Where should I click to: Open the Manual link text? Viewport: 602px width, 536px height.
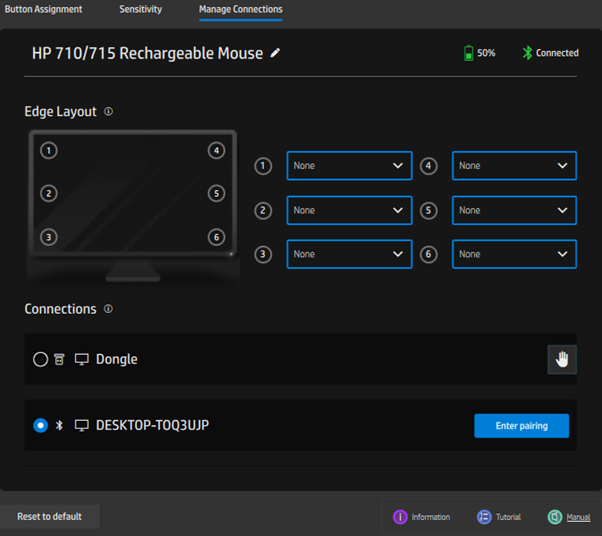[x=578, y=517]
